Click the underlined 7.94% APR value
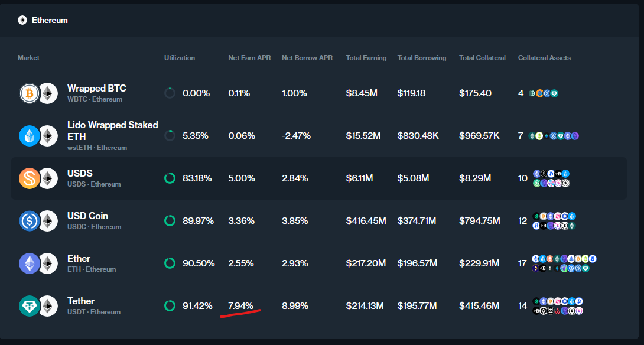The image size is (644, 345). 242,305
